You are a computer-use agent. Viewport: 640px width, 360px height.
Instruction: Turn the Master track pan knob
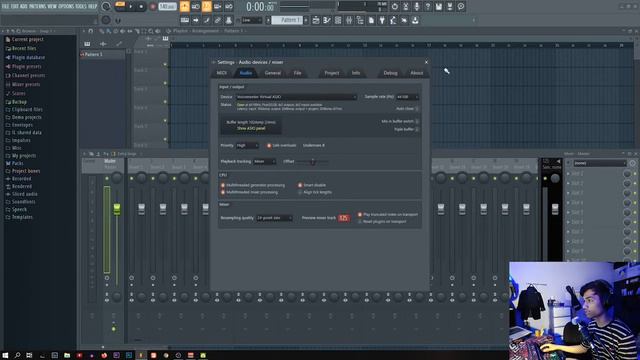point(117,178)
